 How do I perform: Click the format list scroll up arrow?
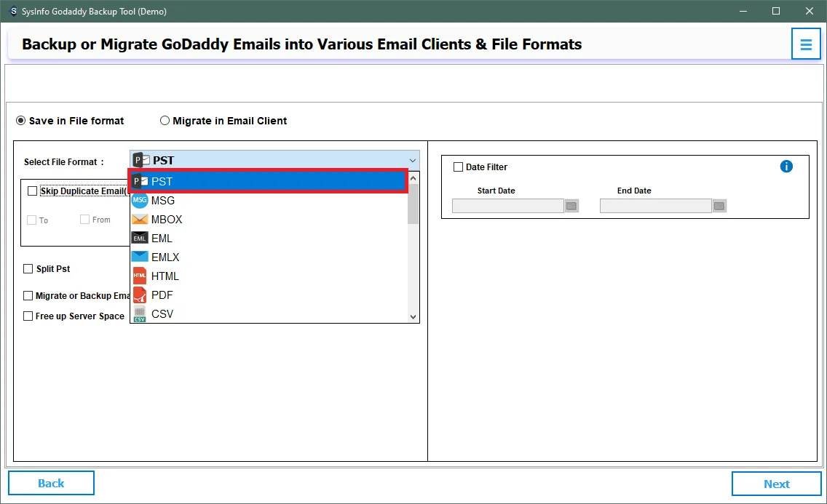[413, 178]
